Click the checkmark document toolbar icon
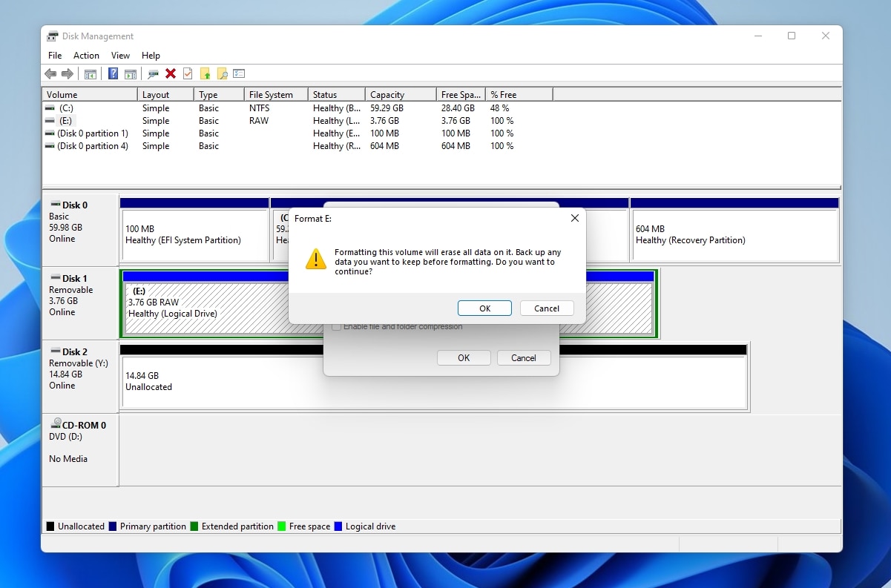The width and height of the screenshot is (891, 588). (x=187, y=73)
